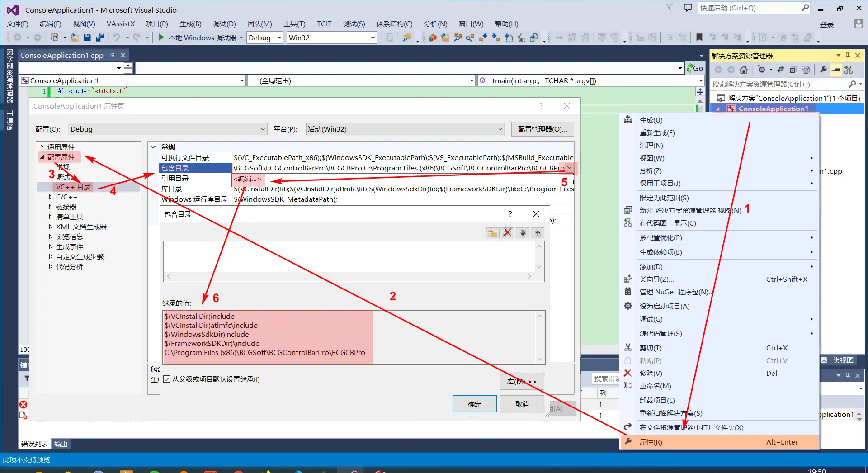
Task: Open the 生成(B) menu in menu bar
Action: coord(190,24)
